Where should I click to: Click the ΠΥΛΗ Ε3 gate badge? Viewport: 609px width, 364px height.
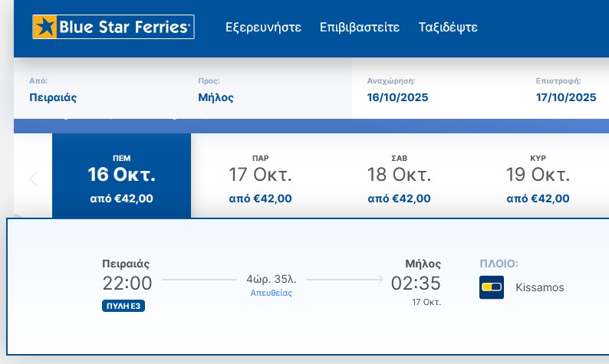tap(123, 306)
